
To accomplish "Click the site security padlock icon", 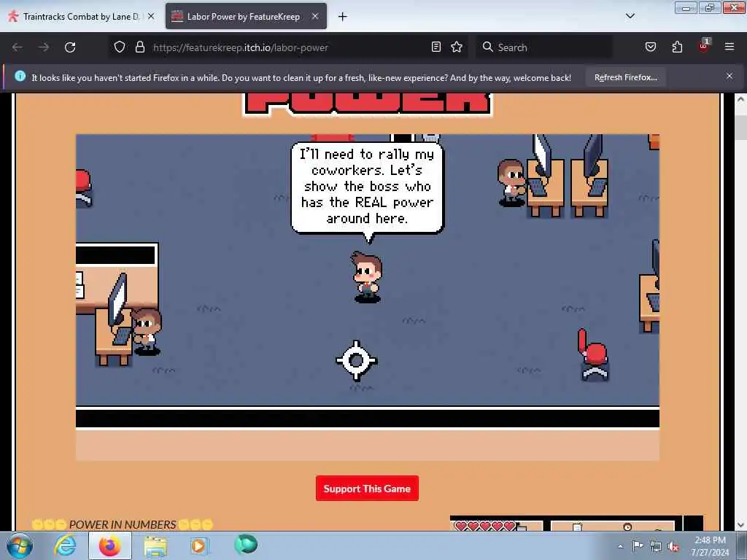I will tap(139, 47).
